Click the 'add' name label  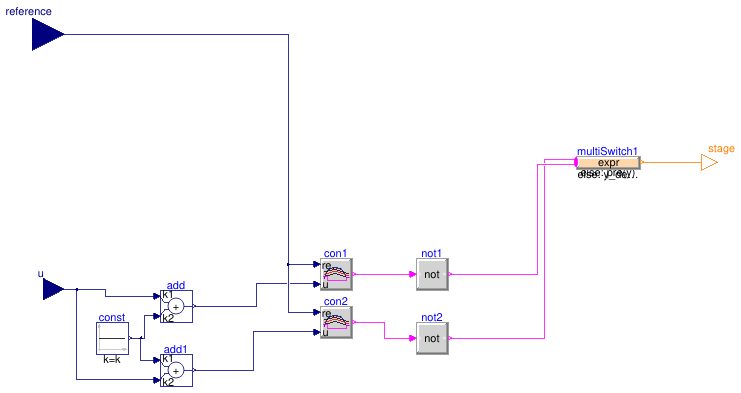pyautogui.click(x=176, y=285)
